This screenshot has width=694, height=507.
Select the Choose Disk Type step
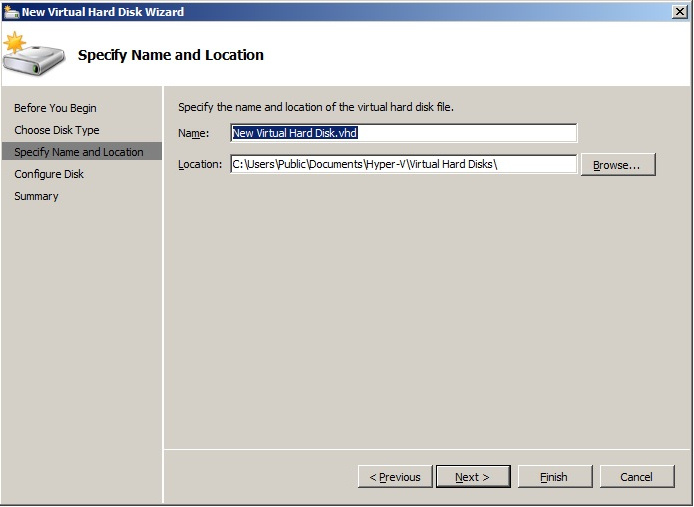57,130
